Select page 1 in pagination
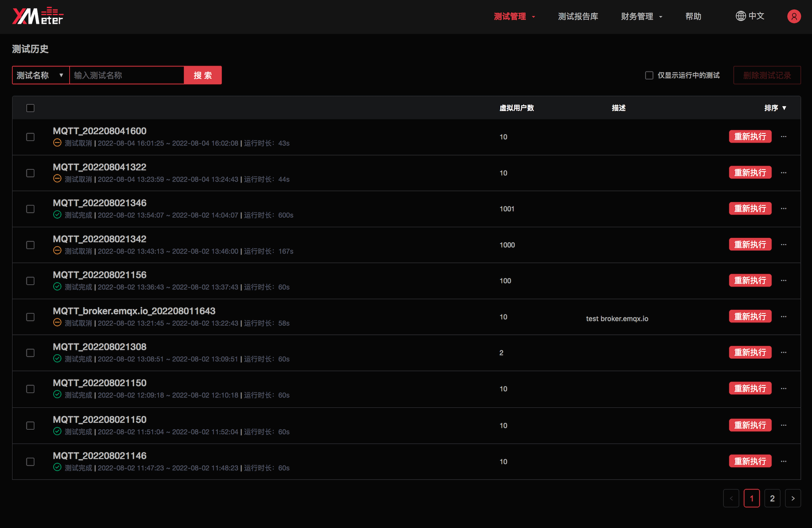The height and width of the screenshot is (528, 812). [751, 498]
